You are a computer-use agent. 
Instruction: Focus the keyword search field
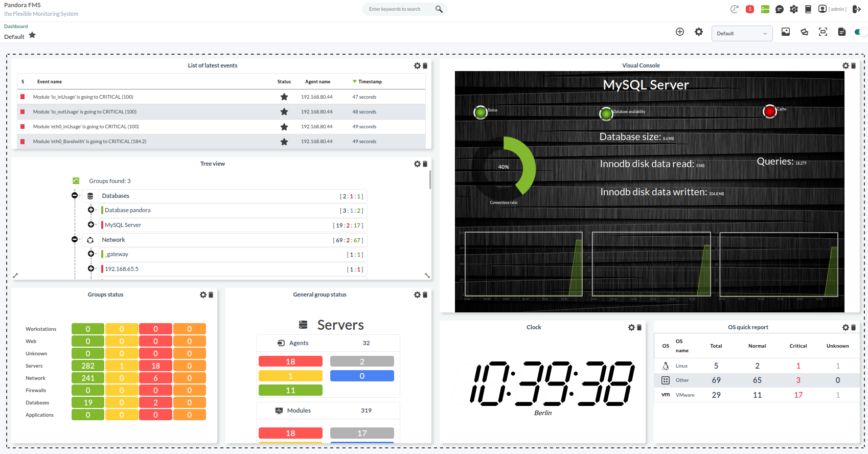click(400, 9)
